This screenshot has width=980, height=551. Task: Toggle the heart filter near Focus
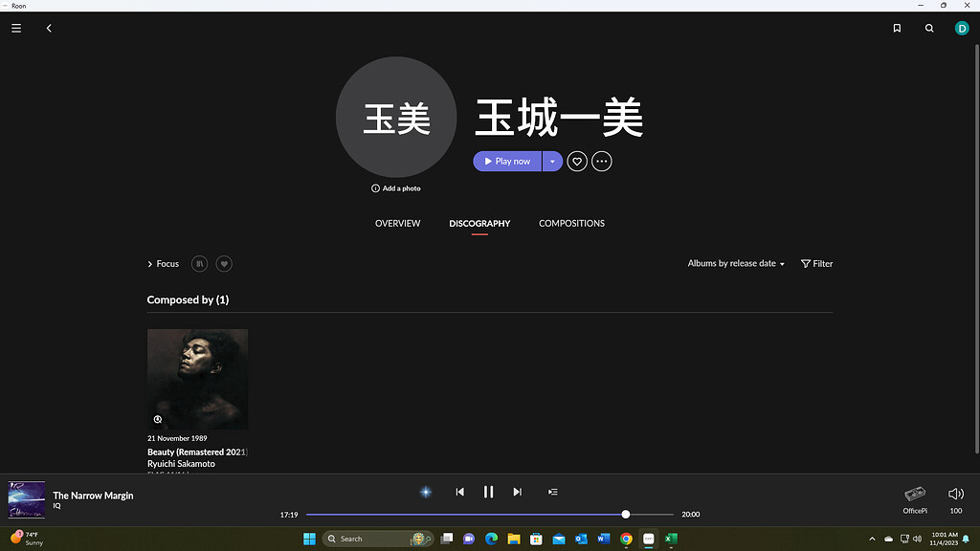(x=223, y=264)
